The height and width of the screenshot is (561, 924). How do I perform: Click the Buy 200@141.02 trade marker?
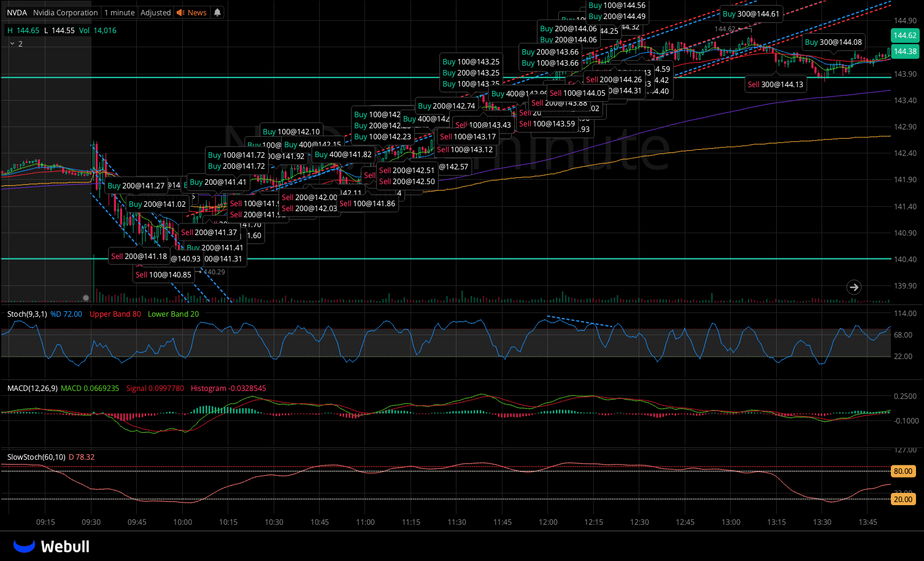point(157,204)
